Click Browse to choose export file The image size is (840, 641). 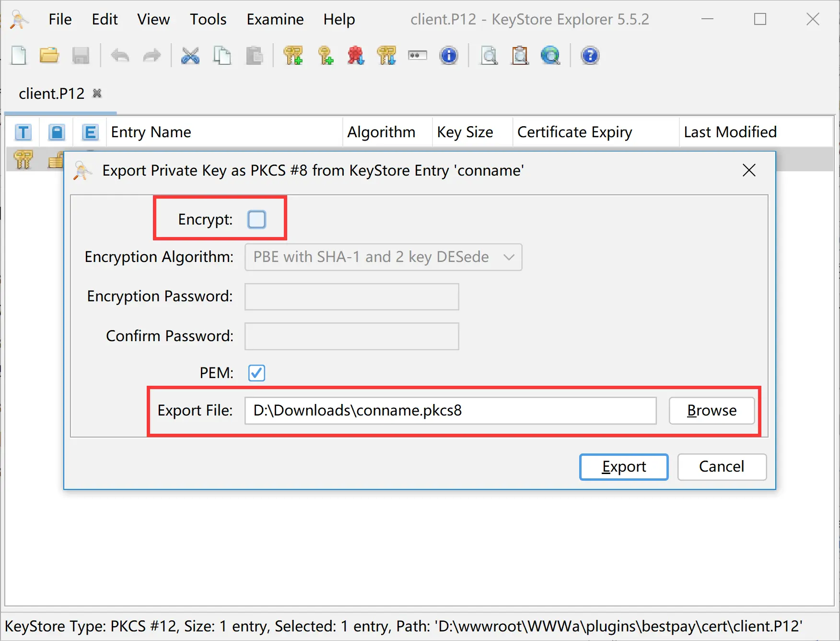point(712,411)
